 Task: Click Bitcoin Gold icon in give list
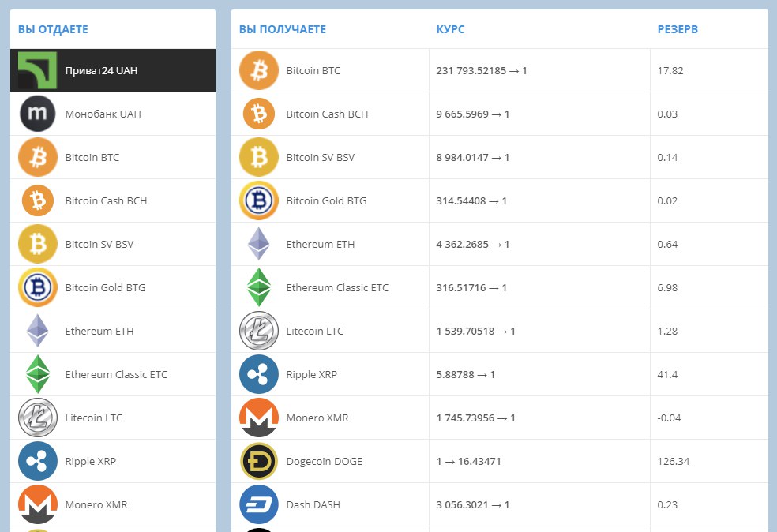click(x=38, y=288)
